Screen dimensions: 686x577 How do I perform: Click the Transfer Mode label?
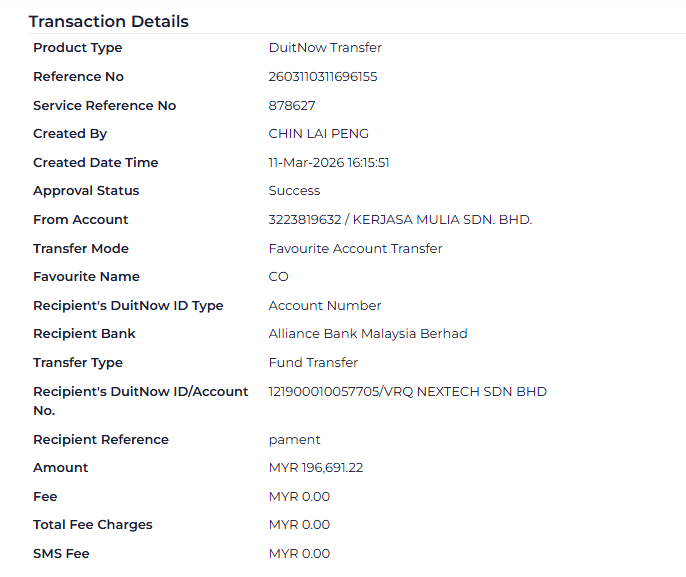tap(81, 249)
